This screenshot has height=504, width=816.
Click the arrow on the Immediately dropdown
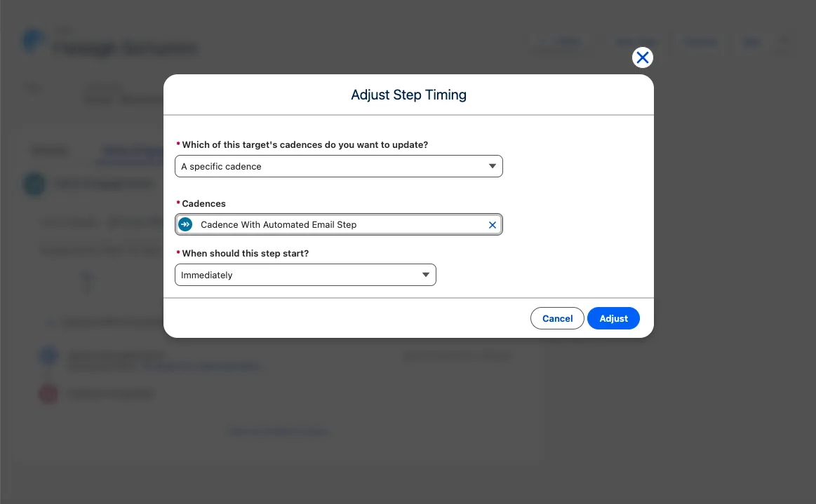tap(426, 275)
